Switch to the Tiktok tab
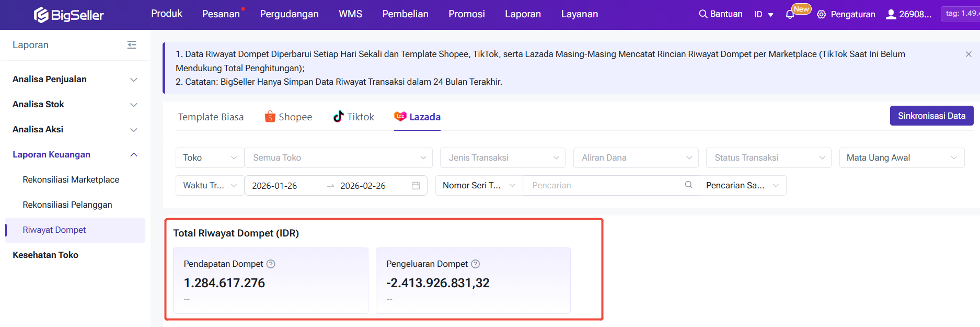Image resolution: width=980 pixels, height=327 pixels. 354,117
